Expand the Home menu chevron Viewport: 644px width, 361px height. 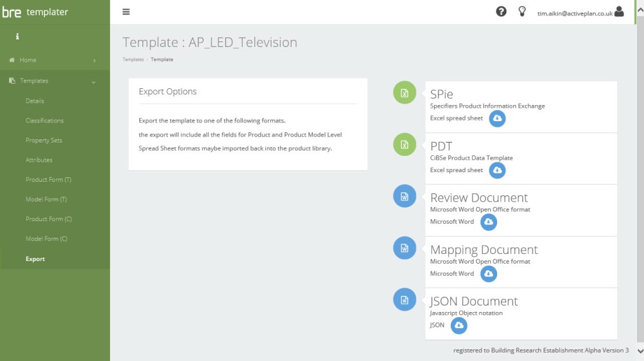coord(95,61)
